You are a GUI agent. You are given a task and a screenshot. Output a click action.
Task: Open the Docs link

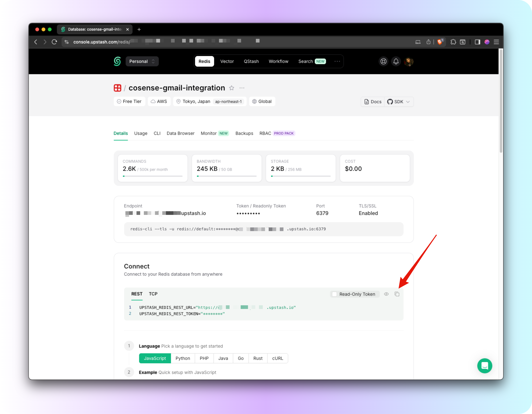(x=373, y=102)
